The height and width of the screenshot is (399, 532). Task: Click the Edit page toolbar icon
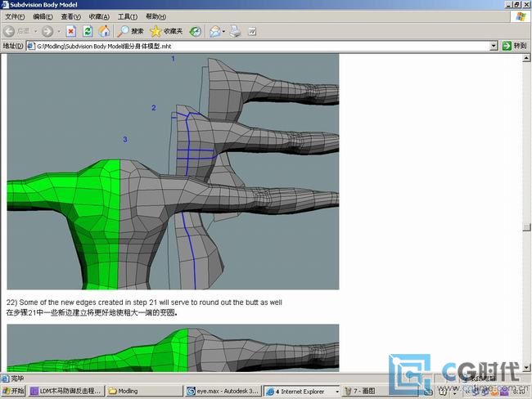point(252,31)
